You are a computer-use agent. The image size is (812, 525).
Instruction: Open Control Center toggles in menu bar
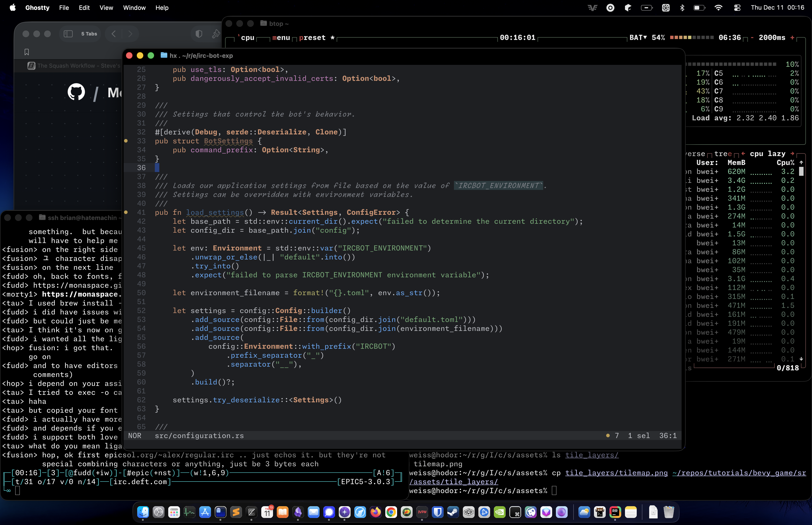point(737,8)
